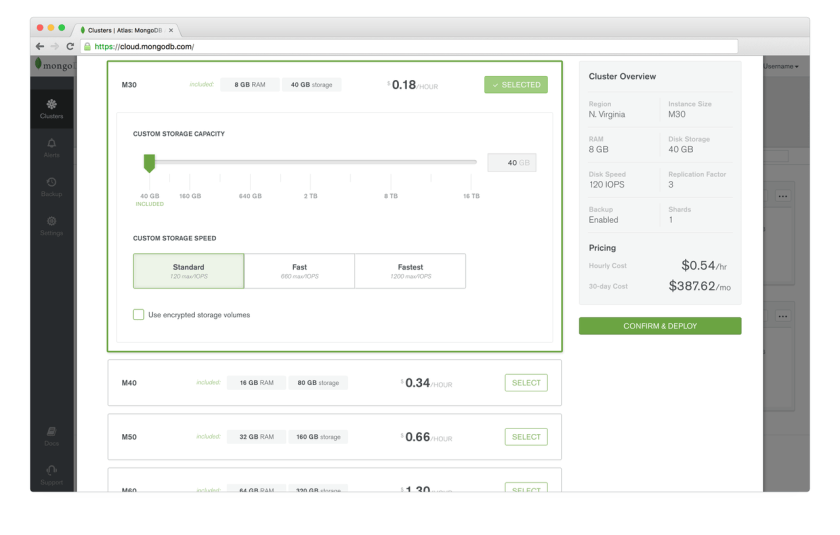Screen dimensions: 840x535
Task: Click the storage capacity slider handle
Action: coord(149,163)
